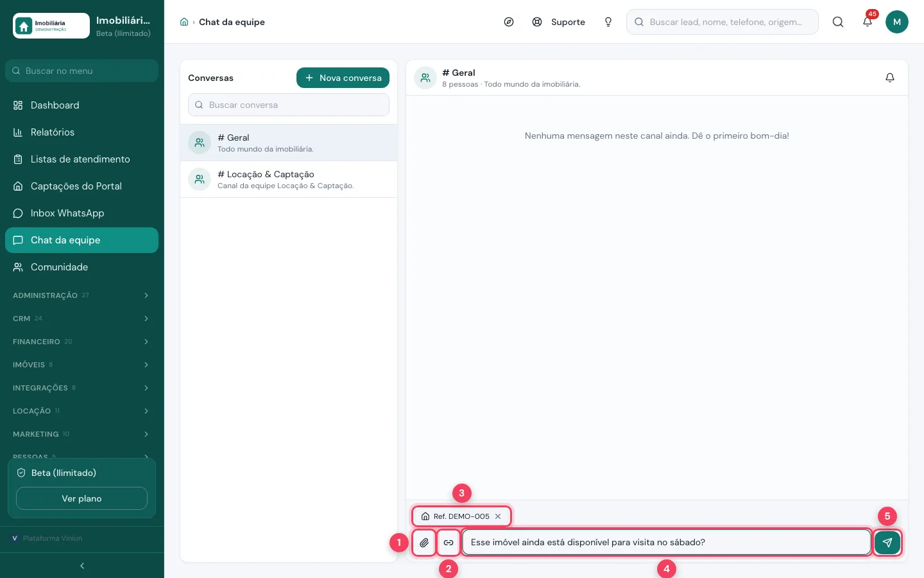Expand the FINANCEIRO section
Image resolution: width=924 pixels, height=578 pixels.
click(81, 342)
